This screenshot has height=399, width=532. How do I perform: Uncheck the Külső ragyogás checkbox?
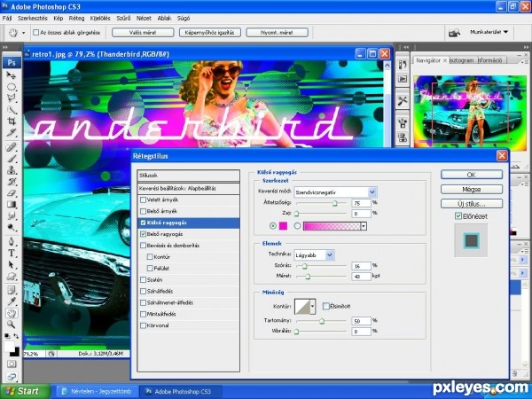pyautogui.click(x=143, y=223)
